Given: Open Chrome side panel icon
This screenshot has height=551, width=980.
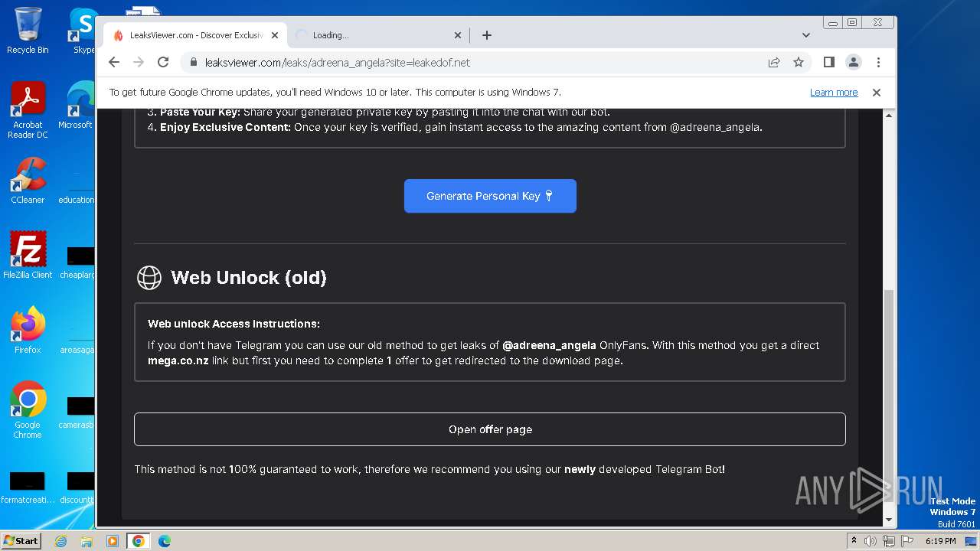Looking at the screenshot, I should pyautogui.click(x=828, y=62).
